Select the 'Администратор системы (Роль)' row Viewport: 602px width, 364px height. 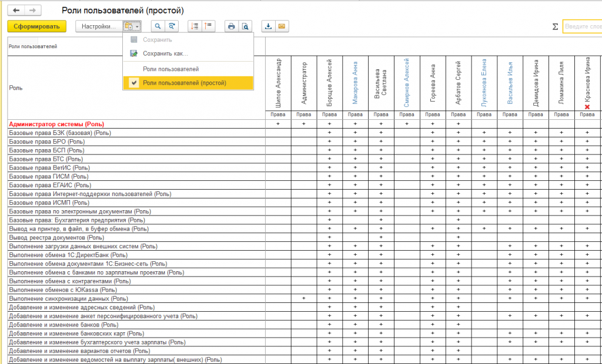(56, 124)
